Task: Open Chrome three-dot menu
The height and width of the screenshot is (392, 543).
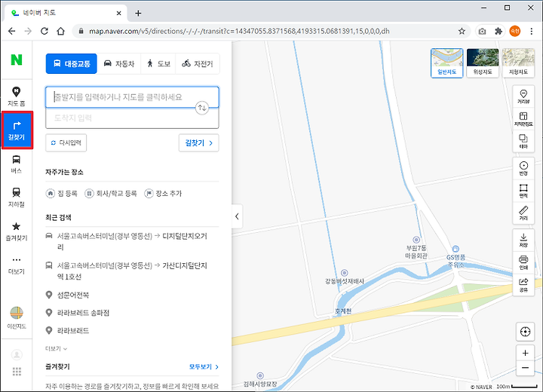Action: (x=532, y=31)
